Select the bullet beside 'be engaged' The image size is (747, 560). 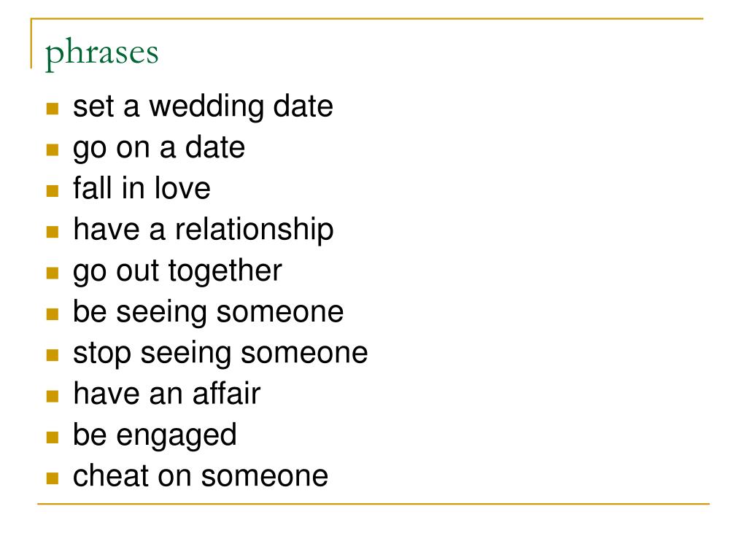(x=53, y=437)
